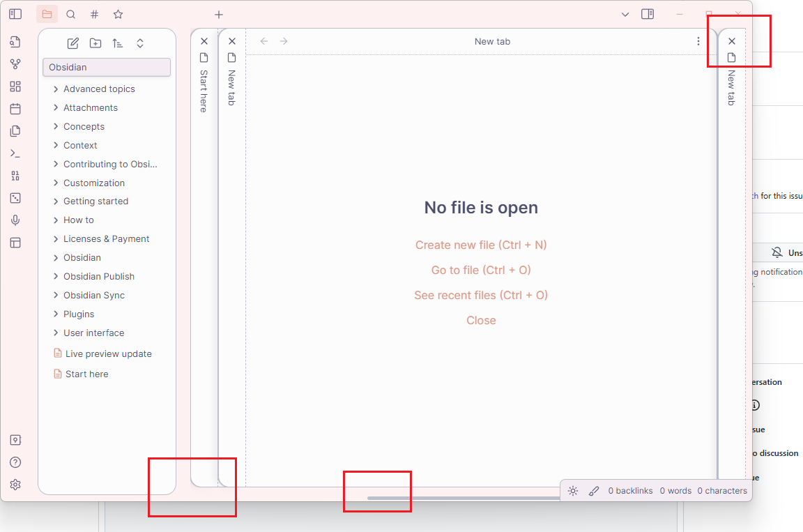Switch to the Start here tab
The height and width of the screenshot is (532, 803).
click(x=204, y=89)
